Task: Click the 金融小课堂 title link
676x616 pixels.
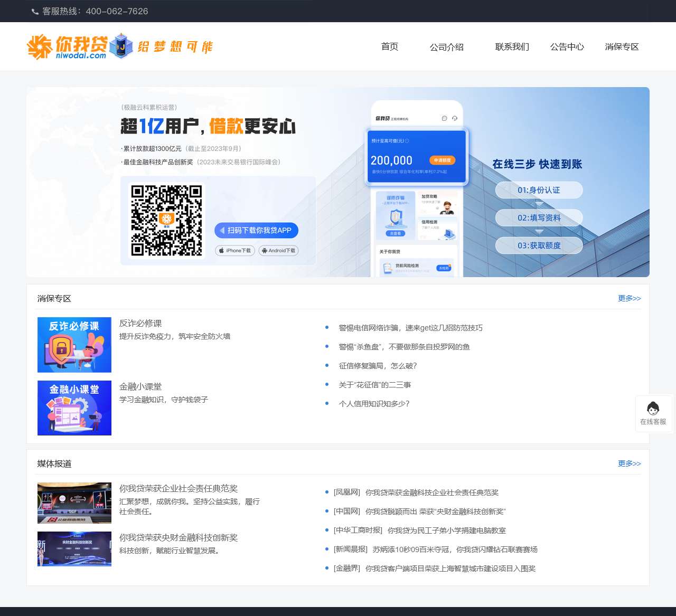Action: pyautogui.click(x=140, y=386)
